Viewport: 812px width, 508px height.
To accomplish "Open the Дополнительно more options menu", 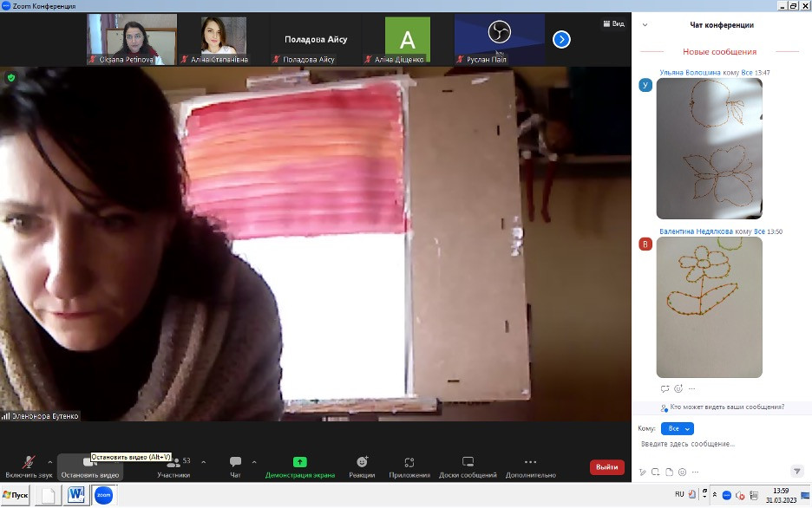I will coord(530,466).
